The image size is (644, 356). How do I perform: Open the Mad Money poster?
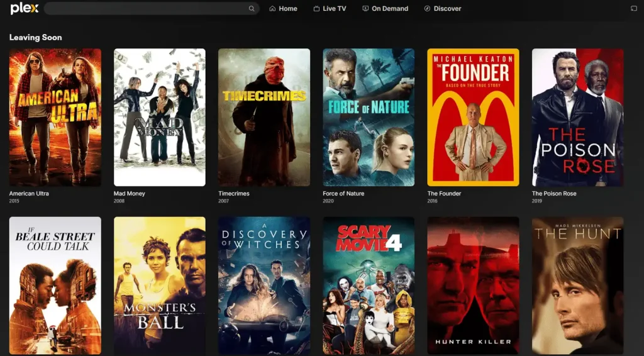tap(160, 118)
